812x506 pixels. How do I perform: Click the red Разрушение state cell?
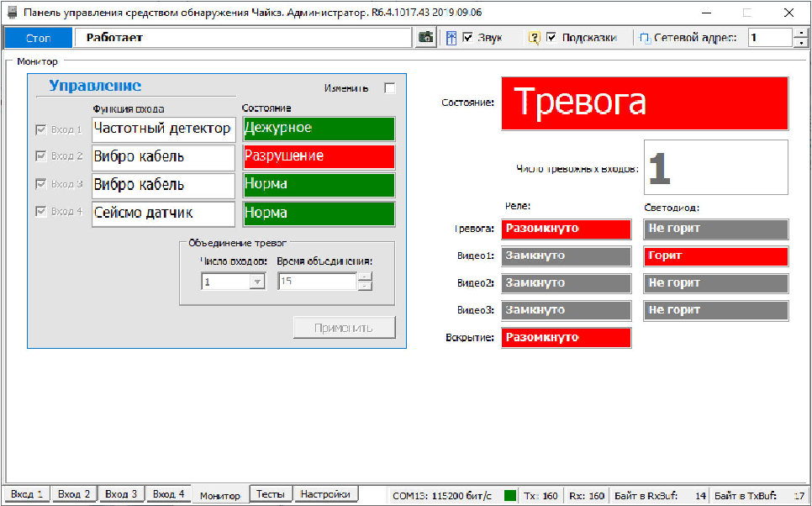click(x=319, y=156)
